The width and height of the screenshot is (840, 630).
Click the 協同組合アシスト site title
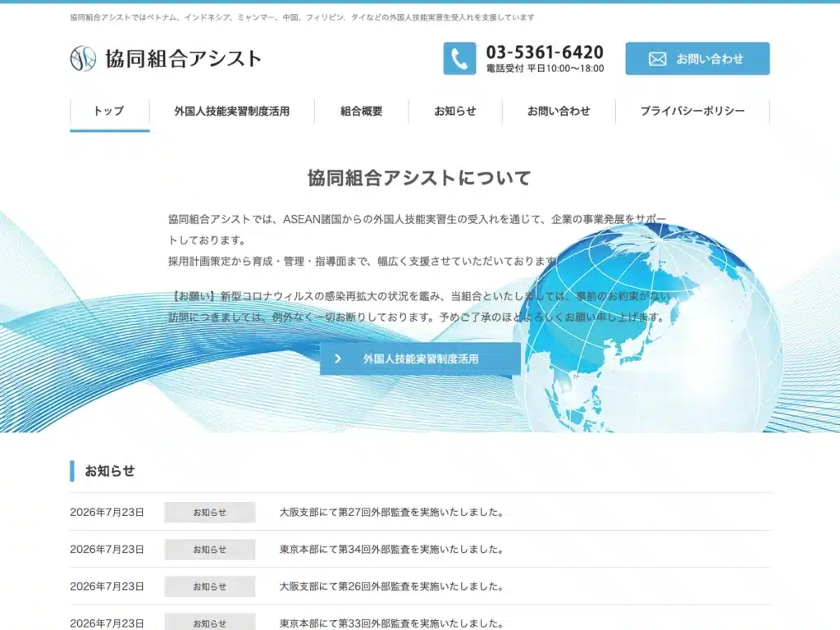point(183,58)
